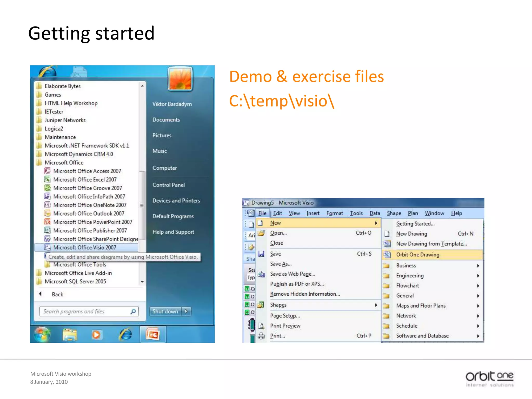Open the Microsoft SQL Server 2005 folder
This screenshot has width=532, height=399.
click(x=71, y=281)
